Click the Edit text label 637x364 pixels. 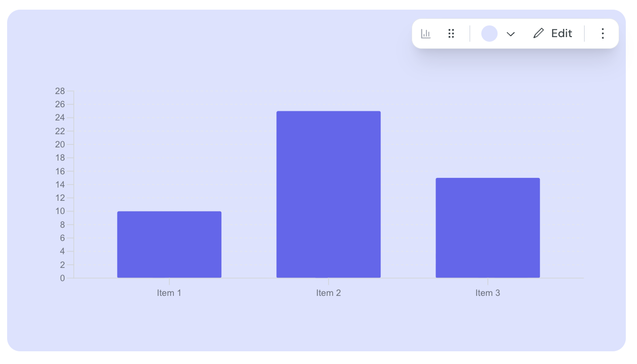(562, 34)
